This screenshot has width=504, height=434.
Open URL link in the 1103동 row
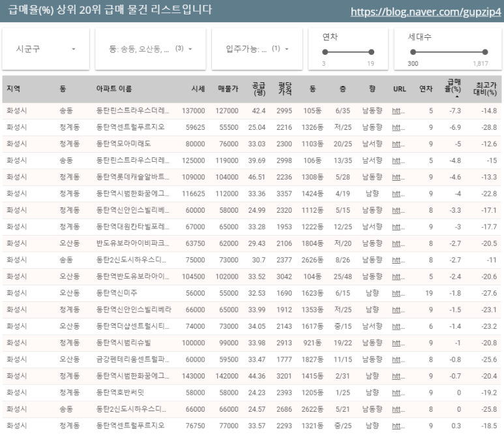398,144
